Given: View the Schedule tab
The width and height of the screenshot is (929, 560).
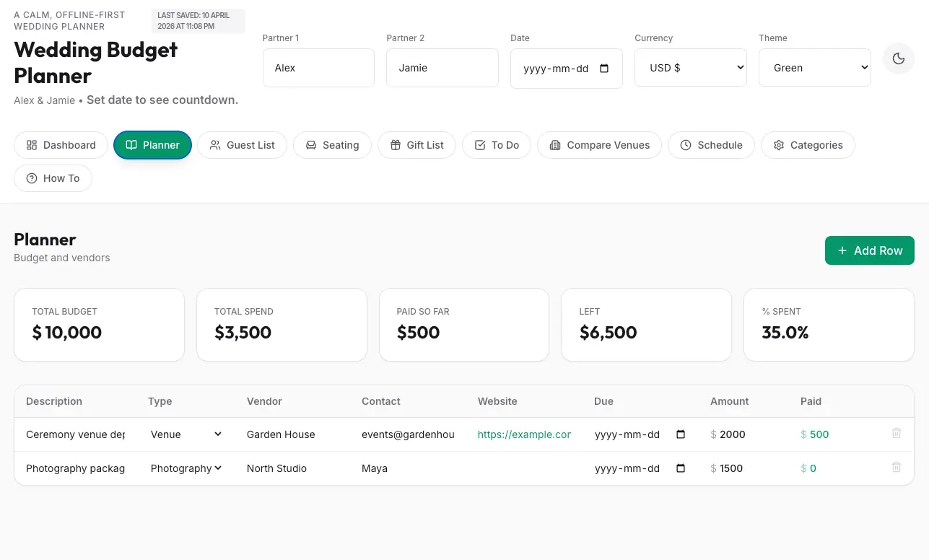Looking at the screenshot, I should click(x=711, y=145).
